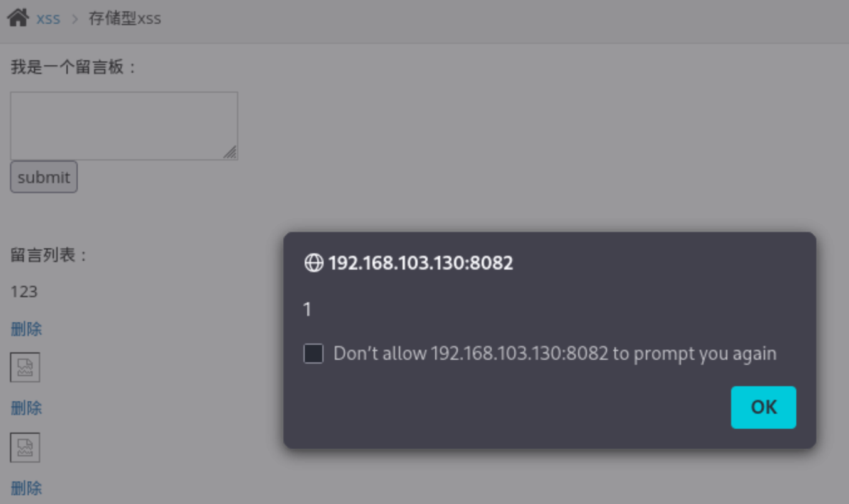Open the xss breadcrumb link
The width and height of the screenshot is (849, 504).
click(48, 19)
